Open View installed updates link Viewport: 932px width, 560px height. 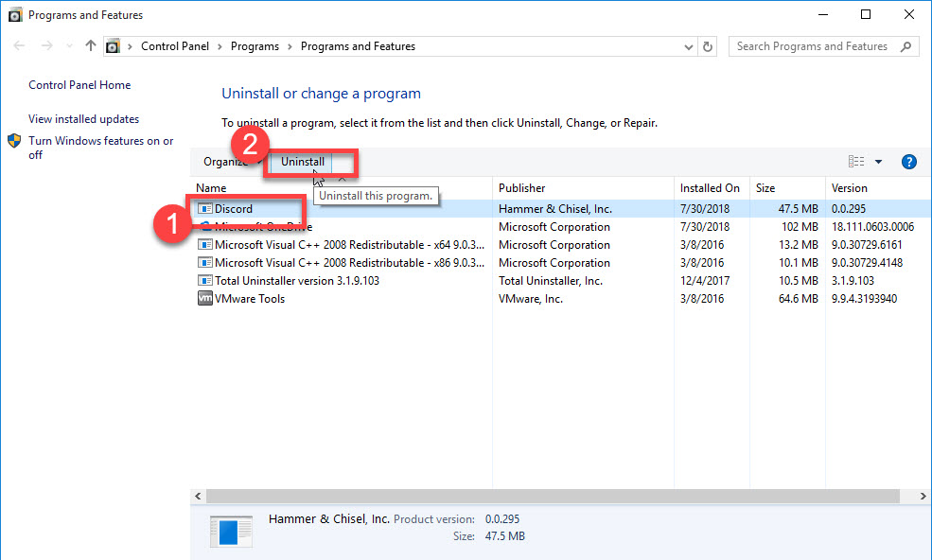(84, 119)
